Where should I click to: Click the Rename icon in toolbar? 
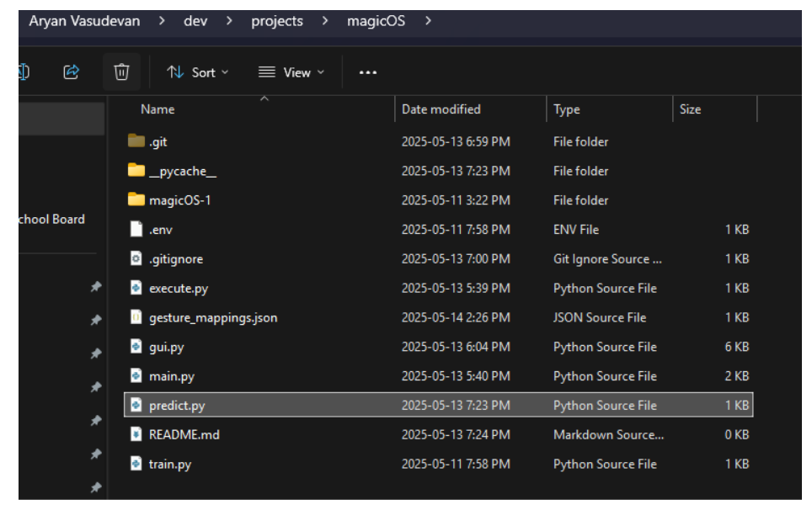click(x=24, y=72)
